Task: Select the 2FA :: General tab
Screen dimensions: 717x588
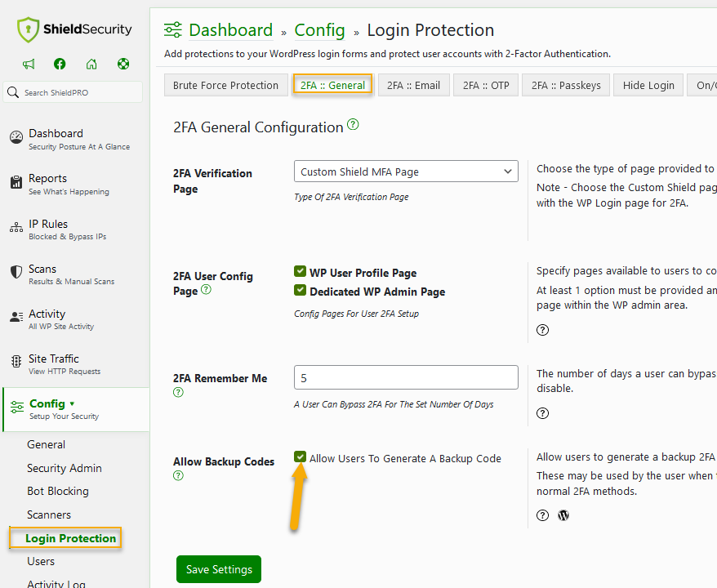Action: point(332,86)
